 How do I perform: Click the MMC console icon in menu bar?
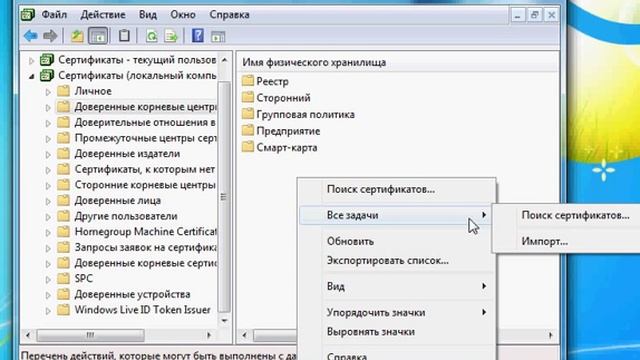click(x=27, y=15)
